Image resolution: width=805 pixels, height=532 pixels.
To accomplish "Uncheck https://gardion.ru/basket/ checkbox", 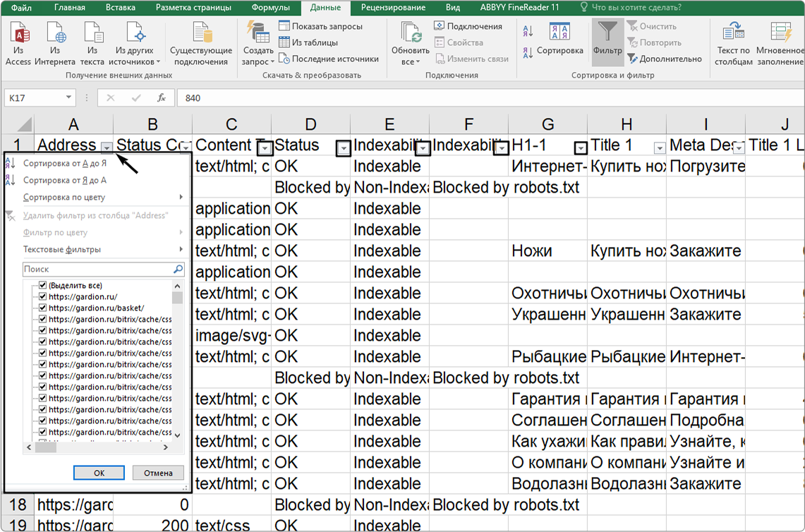I will [x=43, y=308].
